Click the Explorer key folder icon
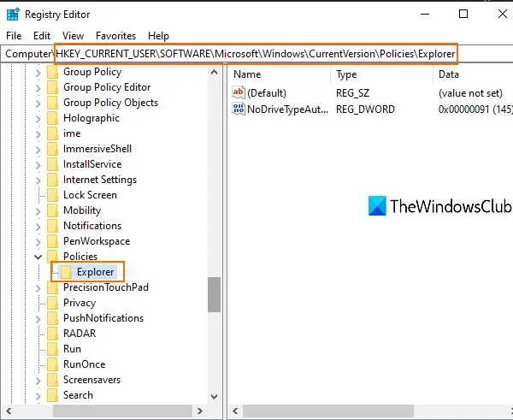 click(x=66, y=272)
